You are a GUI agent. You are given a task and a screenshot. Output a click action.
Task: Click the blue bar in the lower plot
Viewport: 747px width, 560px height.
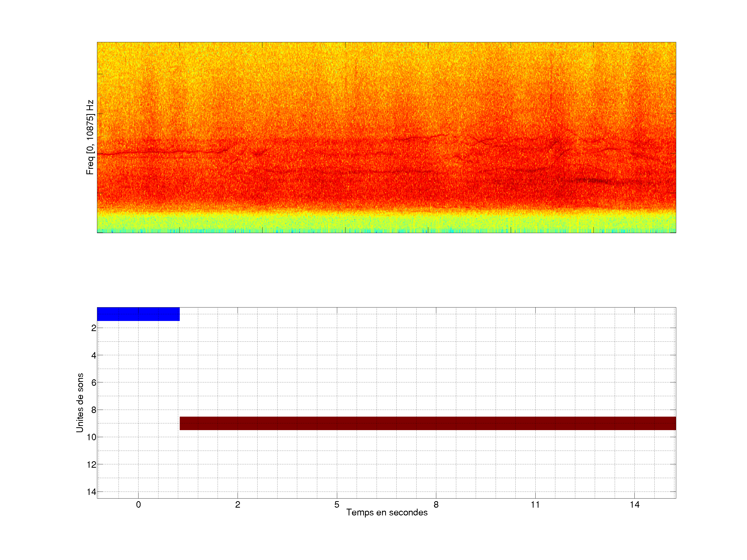coord(138,314)
